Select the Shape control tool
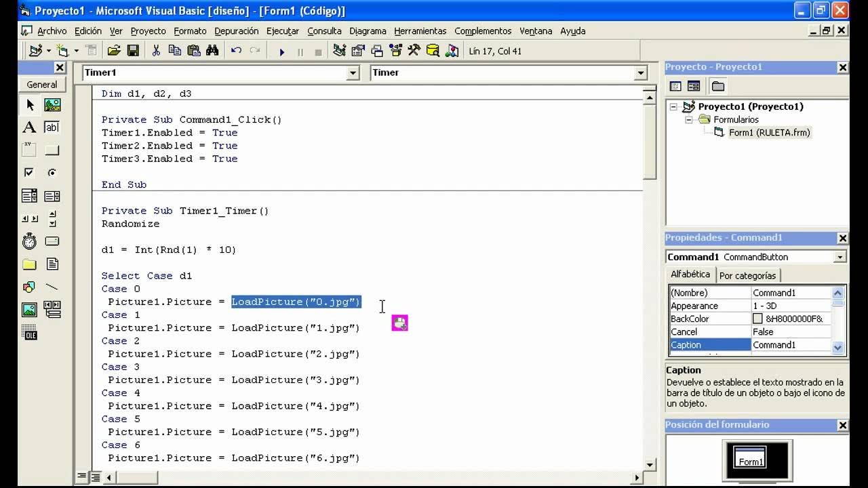Image resolution: width=868 pixels, height=488 pixels. coord(29,287)
